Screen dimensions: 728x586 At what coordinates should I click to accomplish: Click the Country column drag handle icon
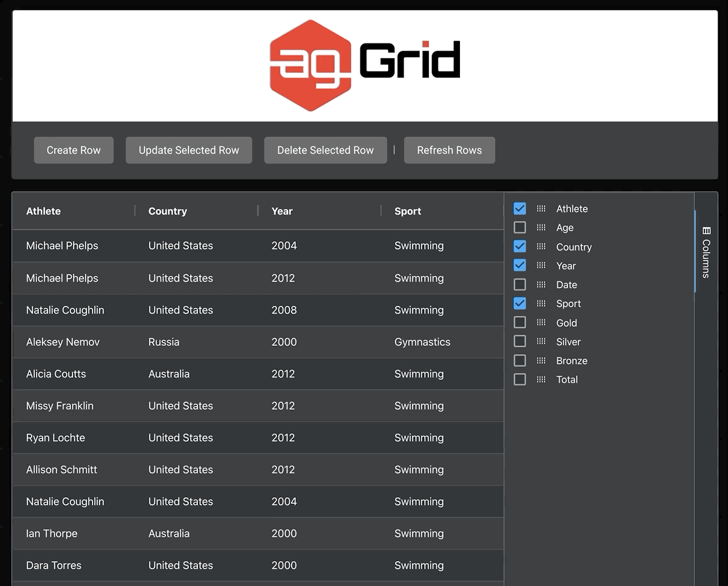pyautogui.click(x=541, y=247)
